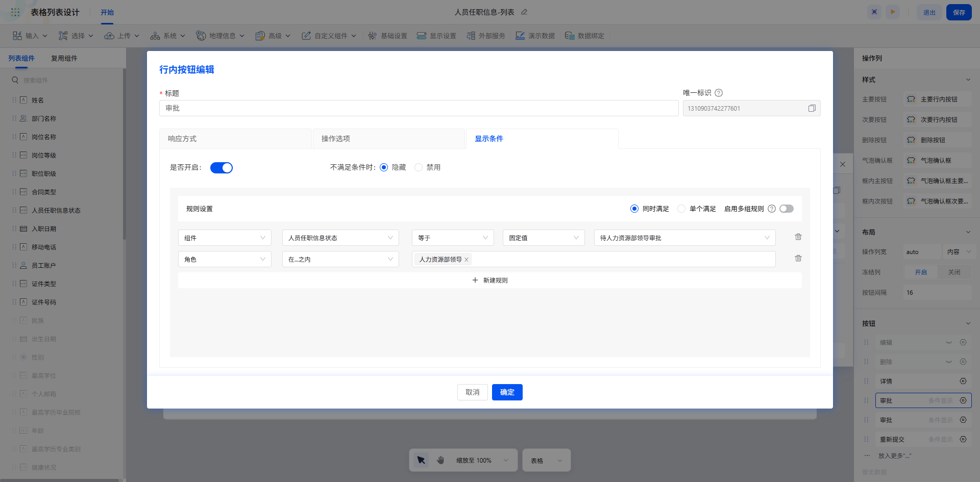Delete the 人员任职信息状态 rule row
This screenshot has height=482, width=980.
[x=798, y=237]
